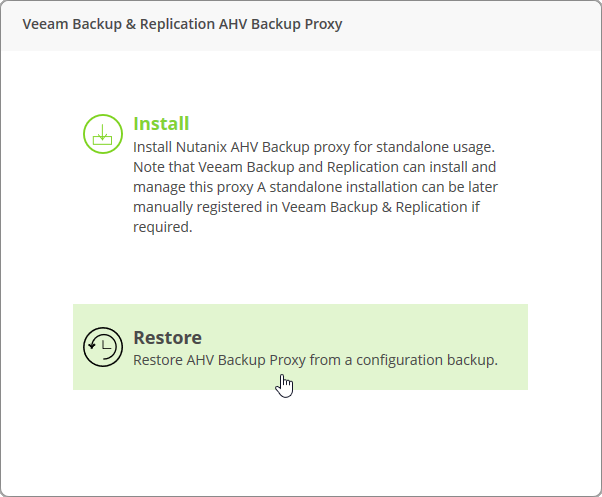
Task: Click the word "required." in Install description
Action: coord(162,227)
